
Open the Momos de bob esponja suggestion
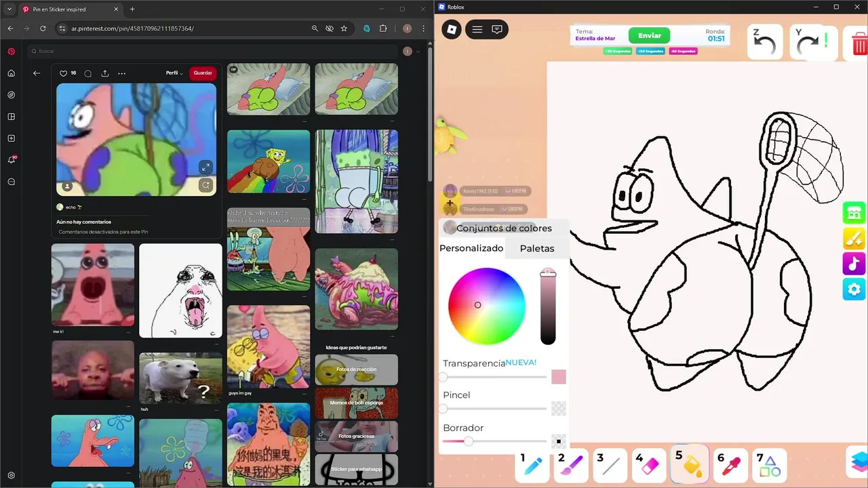[356, 403]
